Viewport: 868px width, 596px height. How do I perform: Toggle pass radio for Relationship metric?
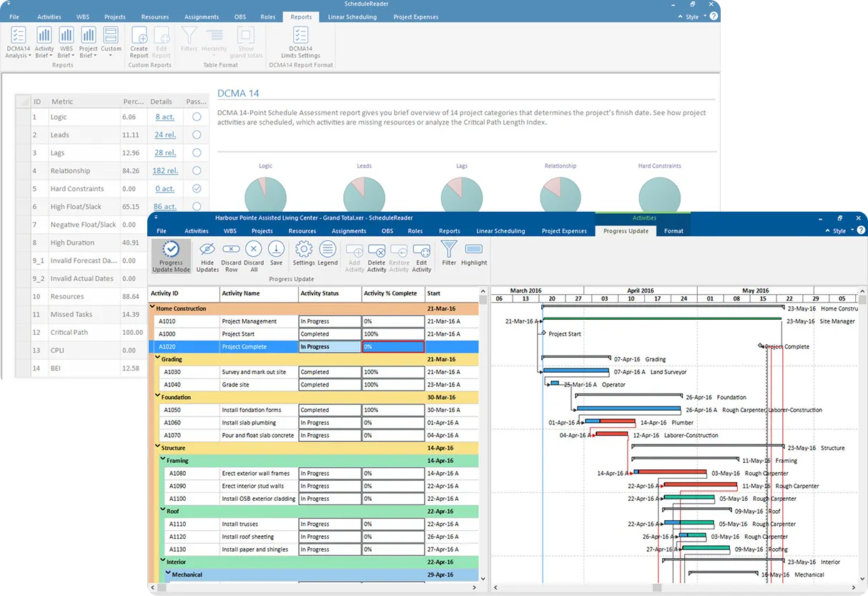click(197, 170)
